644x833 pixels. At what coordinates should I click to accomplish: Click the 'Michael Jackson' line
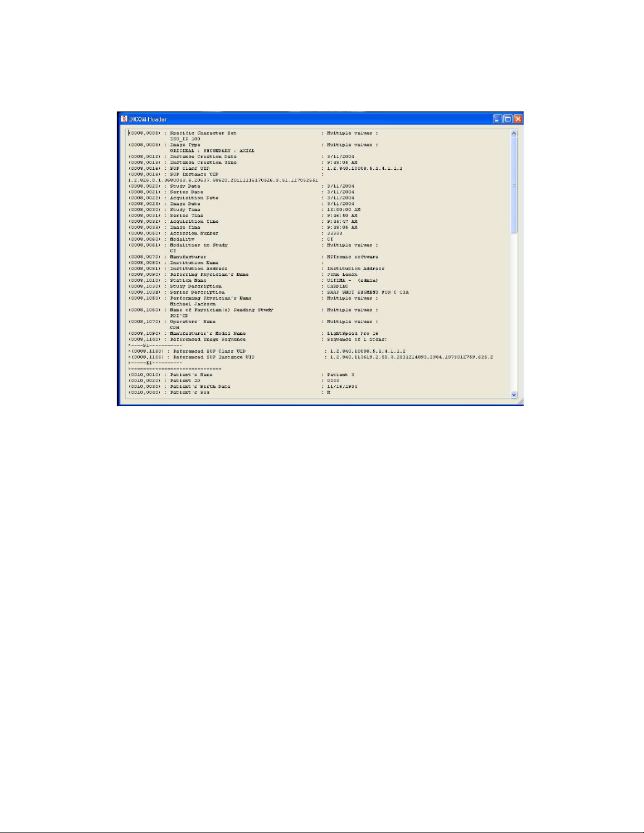point(192,304)
